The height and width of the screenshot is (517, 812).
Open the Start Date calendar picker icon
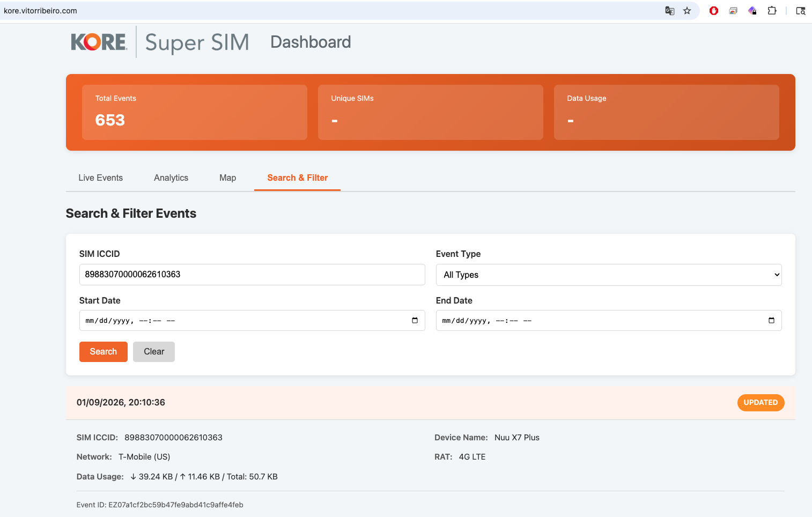click(414, 320)
